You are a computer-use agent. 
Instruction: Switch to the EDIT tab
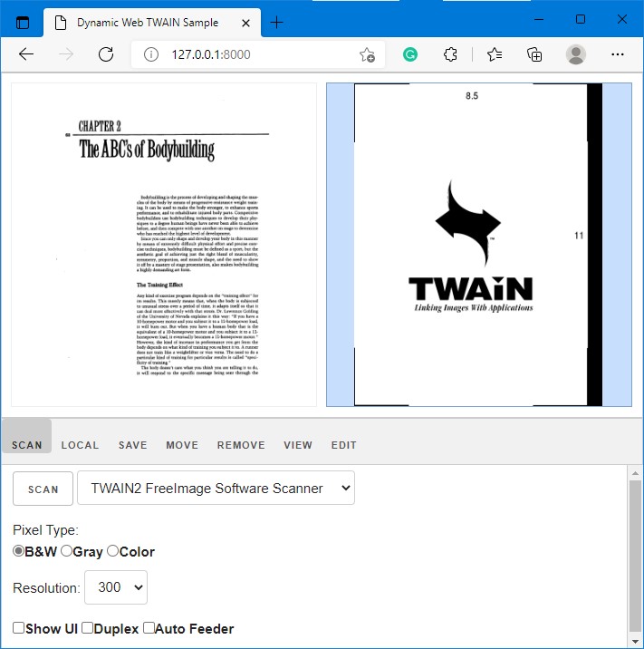343,445
